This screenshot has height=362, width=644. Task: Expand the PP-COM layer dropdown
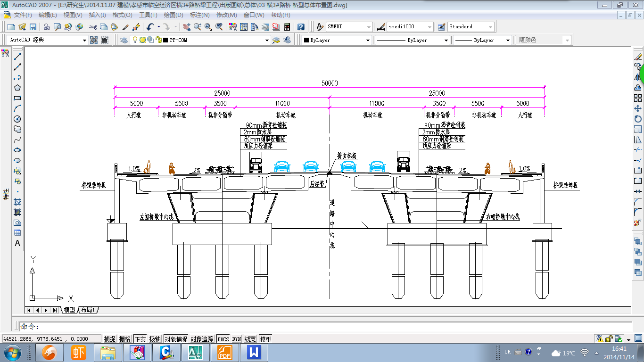click(267, 41)
